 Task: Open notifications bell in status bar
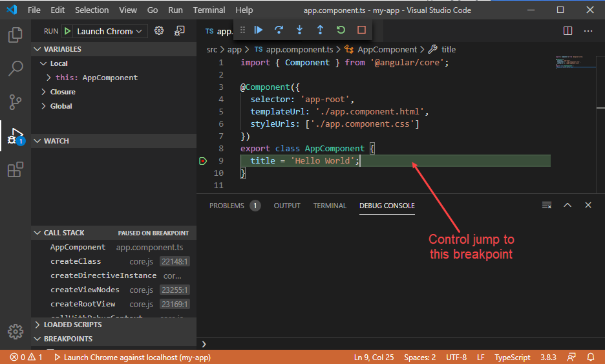point(591,357)
